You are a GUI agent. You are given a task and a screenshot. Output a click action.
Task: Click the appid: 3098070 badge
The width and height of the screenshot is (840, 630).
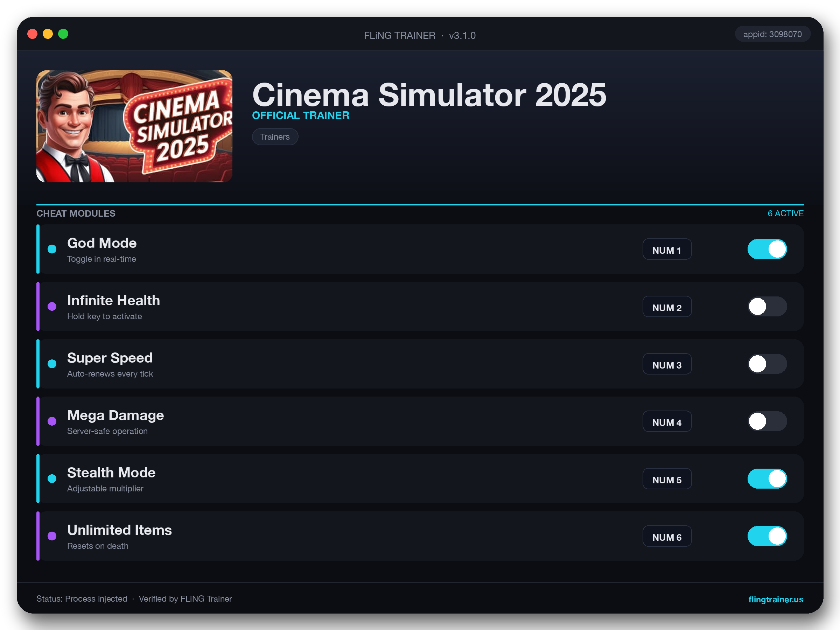(772, 34)
